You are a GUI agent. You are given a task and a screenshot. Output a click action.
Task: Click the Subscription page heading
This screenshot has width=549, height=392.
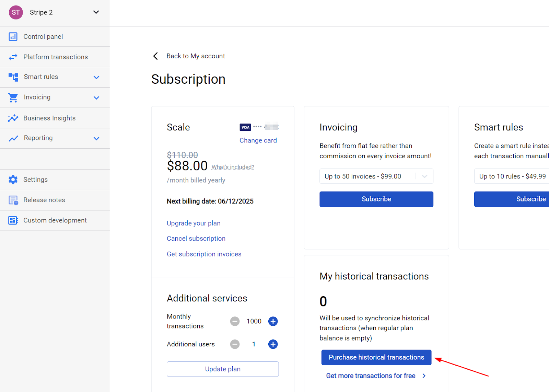(x=188, y=79)
